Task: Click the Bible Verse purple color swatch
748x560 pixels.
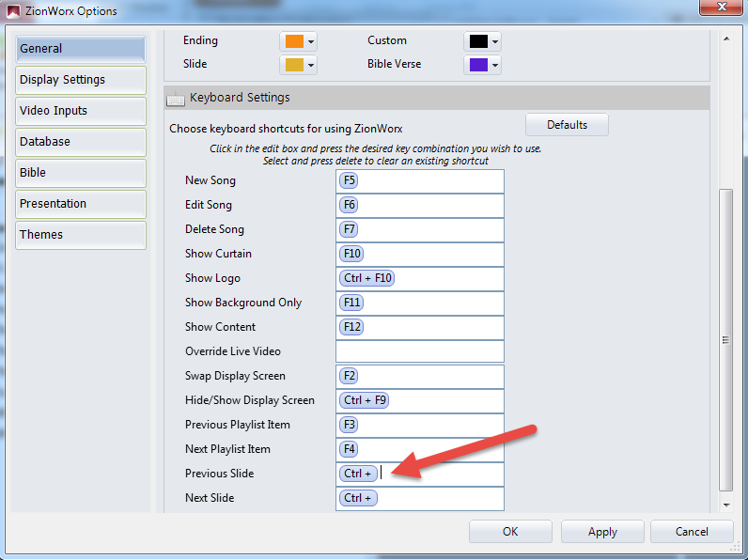Action: tap(478, 65)
